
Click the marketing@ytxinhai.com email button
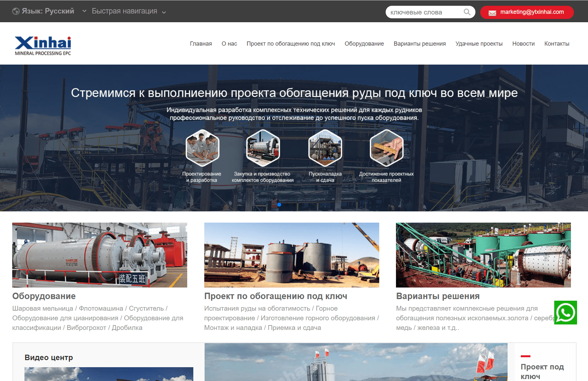(527, 12)
